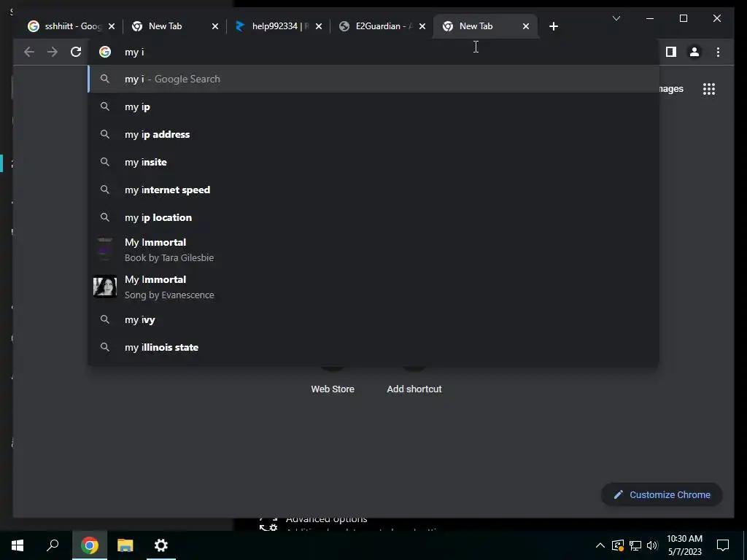This screenshot has width=747, height=560.
Task: Choose My Immortal book by Tara Gilesbie
Action: pos(373,249)
